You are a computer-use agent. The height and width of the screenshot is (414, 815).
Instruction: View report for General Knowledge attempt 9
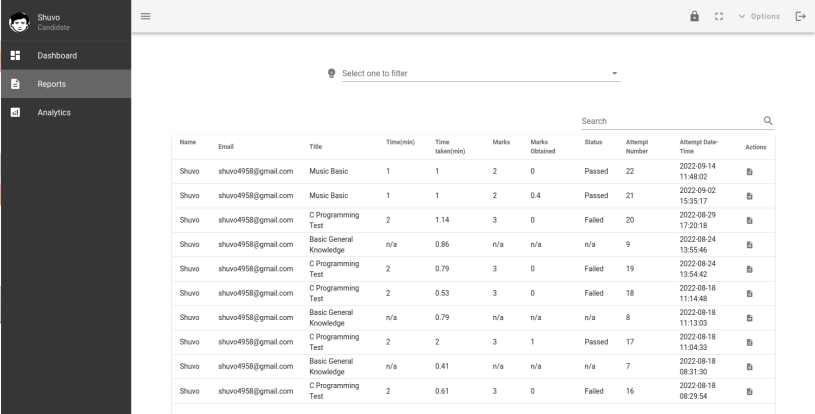coord(749,245)
